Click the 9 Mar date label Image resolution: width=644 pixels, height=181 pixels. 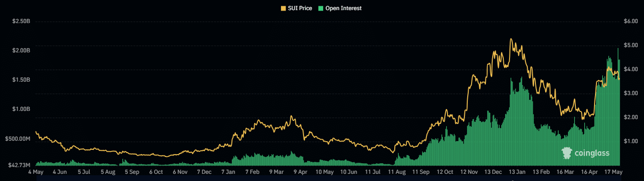pyautogui.click(x=276, y=171)
